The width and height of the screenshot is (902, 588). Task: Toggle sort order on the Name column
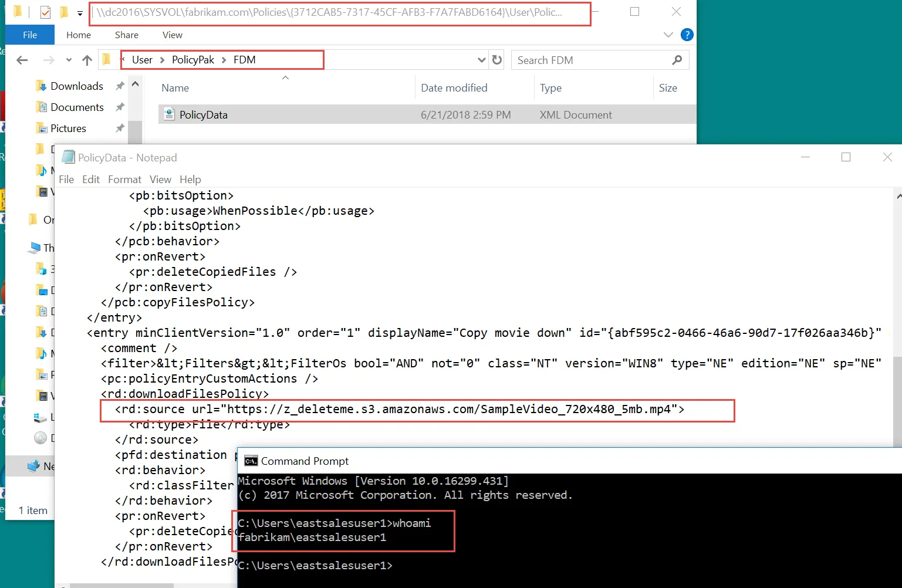(x=175, y=87)
